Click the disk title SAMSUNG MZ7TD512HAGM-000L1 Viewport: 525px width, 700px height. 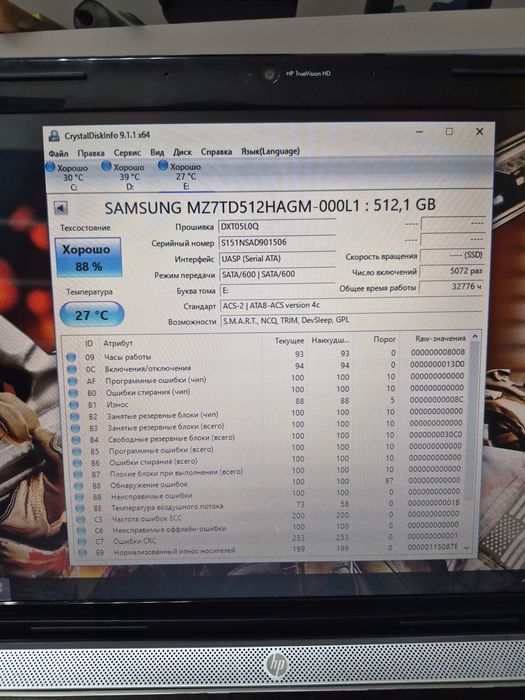(232, 207)
